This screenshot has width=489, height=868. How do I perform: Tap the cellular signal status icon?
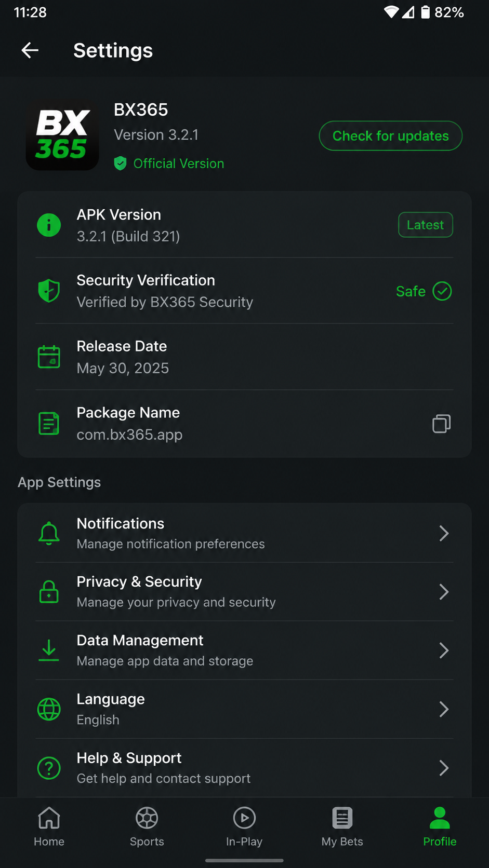[408, 12]
